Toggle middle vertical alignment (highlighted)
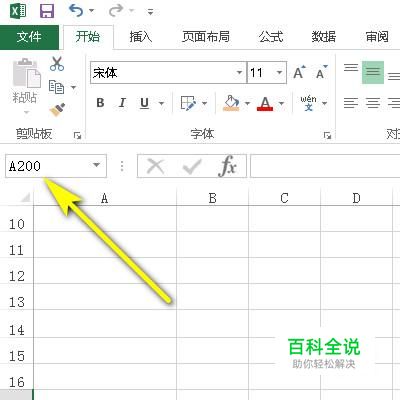 pyautogui.click(x=373, y=72)
